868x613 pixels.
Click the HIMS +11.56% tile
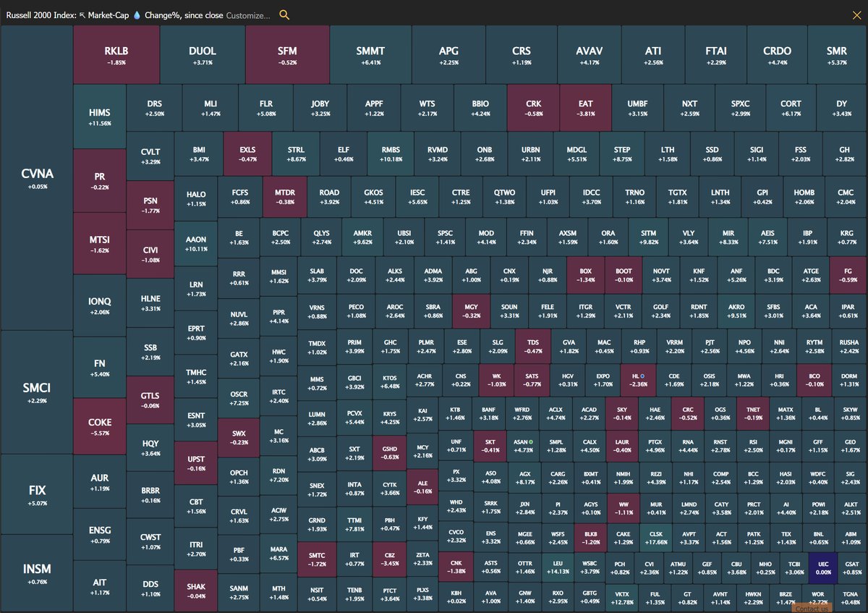tap(99, 117)
